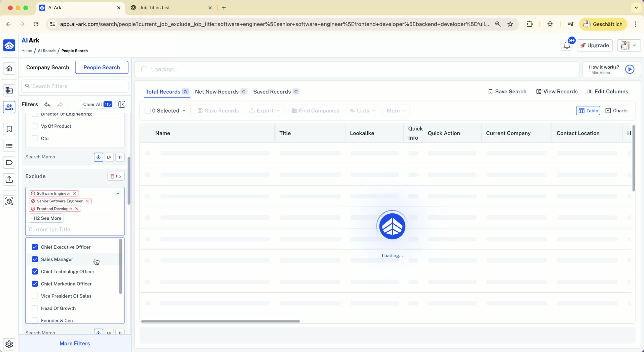This screenshot has height=352, width=644.
Task: Click the Search Filters input field
Action: coord(75,86)
